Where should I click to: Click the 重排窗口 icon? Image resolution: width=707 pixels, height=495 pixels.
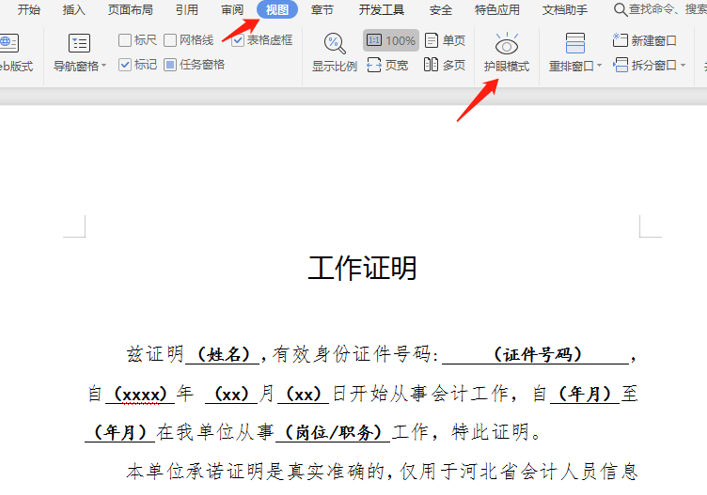pyautogui.click(x=575, y=43)
